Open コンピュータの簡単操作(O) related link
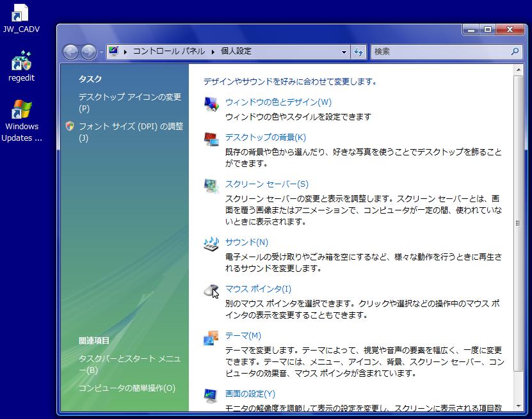The image size is (532, 419). [x=126, y=388]
